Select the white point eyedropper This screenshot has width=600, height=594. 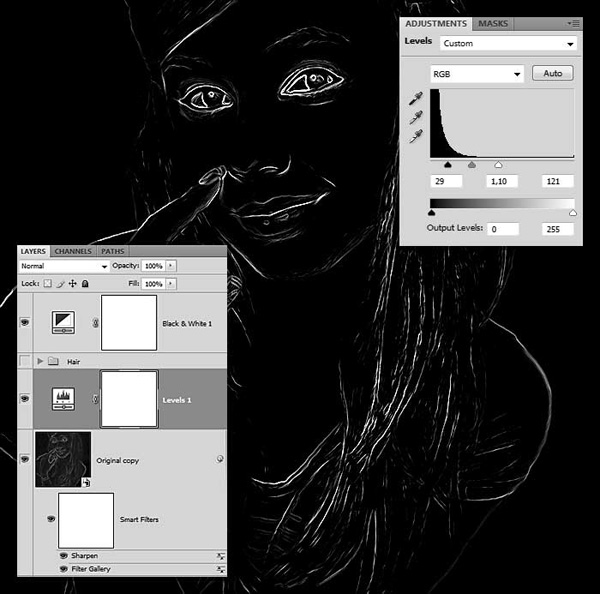point(416,136)
